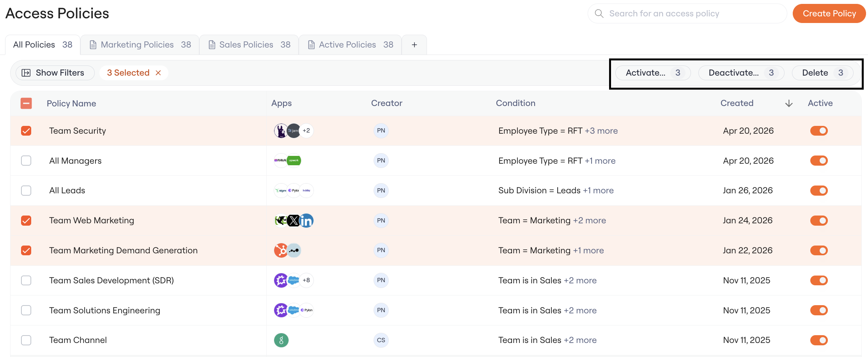
Task: Open the Activate... bulk action menu
Action: (x=653, y=73)
